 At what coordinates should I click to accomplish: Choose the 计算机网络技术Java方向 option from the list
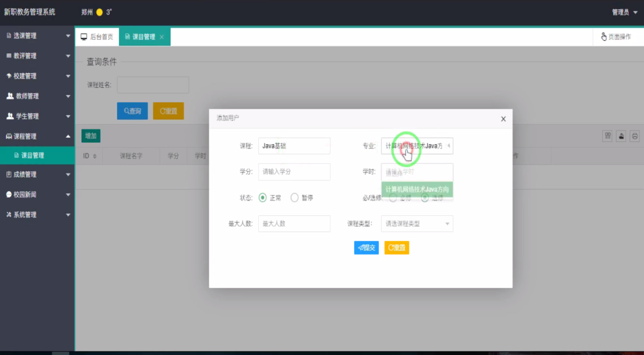(x=417, y=189)
